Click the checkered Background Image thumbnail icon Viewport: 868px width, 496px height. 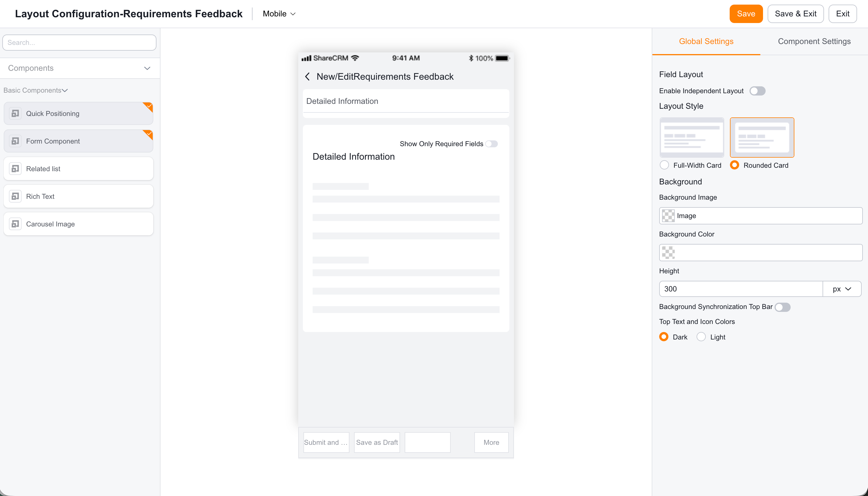coord(668,216)
